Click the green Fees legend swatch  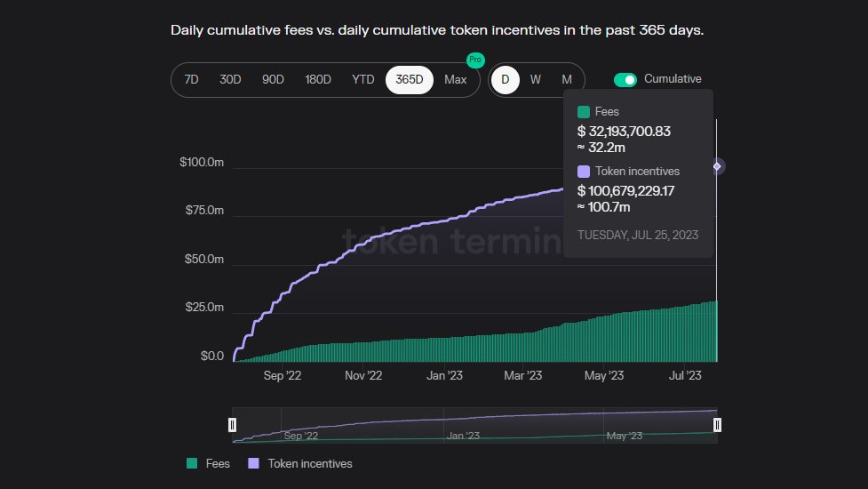[192, 463]
